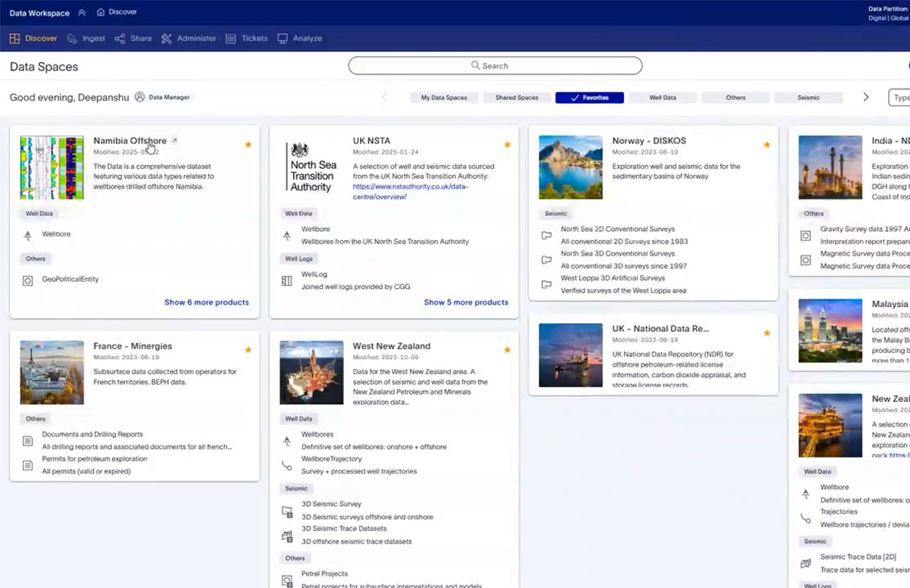Open the Tickets section icon
The width and height of the screenshot is (910, 588).
pos(230,39)
